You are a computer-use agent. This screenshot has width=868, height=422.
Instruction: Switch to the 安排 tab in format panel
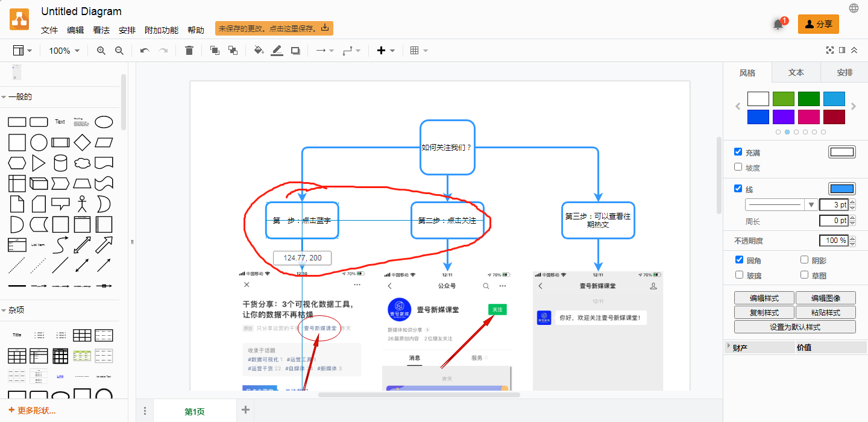click(x=844, y=72)
